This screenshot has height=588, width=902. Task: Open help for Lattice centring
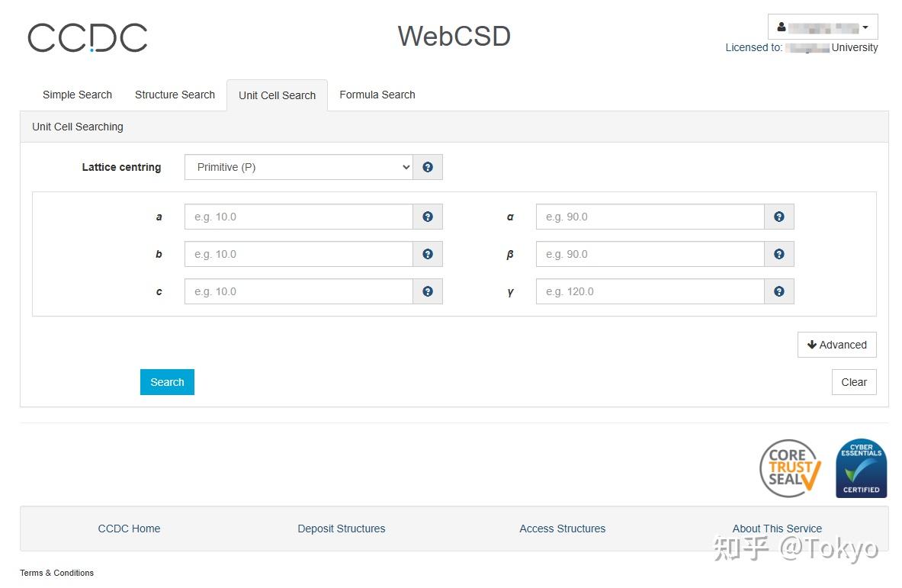(428, 167)
